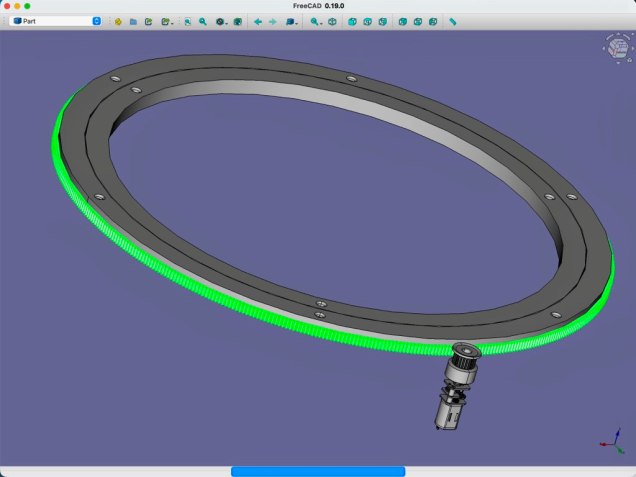636x477 pixels.
Task: Expand the Draw Style dropdown
Action: [223, 20]
